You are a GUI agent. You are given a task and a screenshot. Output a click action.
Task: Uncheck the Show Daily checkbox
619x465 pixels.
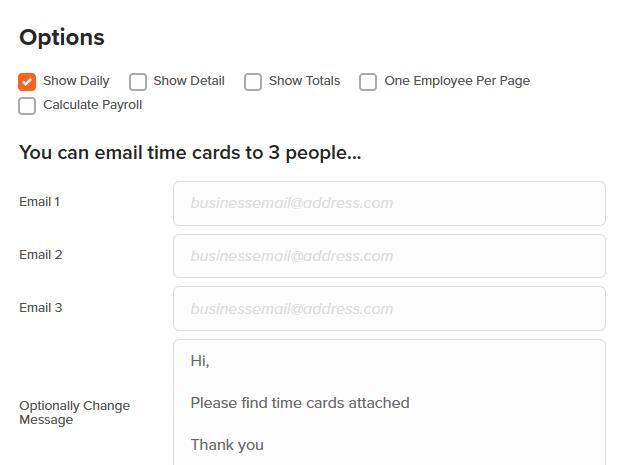click(27, 82)
